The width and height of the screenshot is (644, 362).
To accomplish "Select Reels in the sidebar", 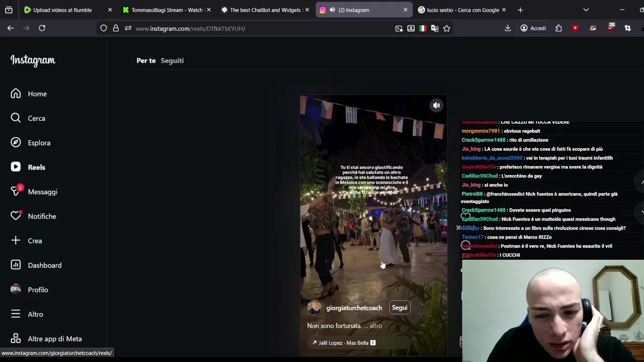I will click(x=36, y=167).
